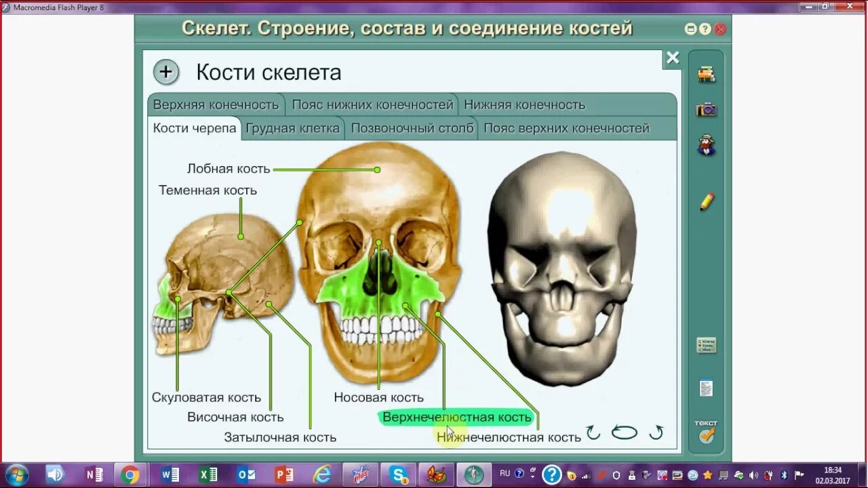Open the quiz checklist icon in the sidebar
The width and height of the screenshot is (868, 488).
(x=707, y=345)
